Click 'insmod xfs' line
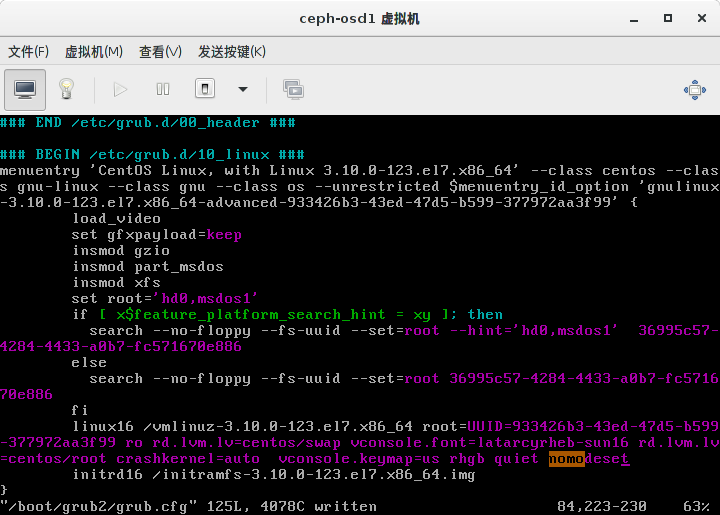Screen dimensions: 720x515 tap(117, 283)
